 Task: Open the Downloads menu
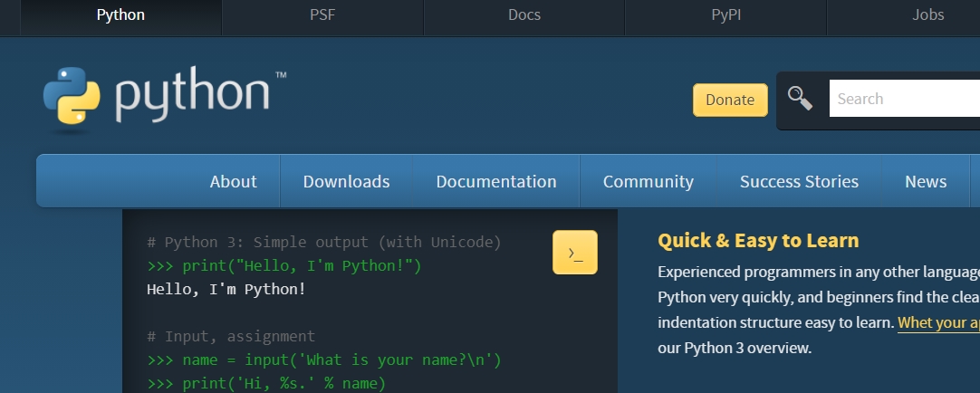point(346,181)
